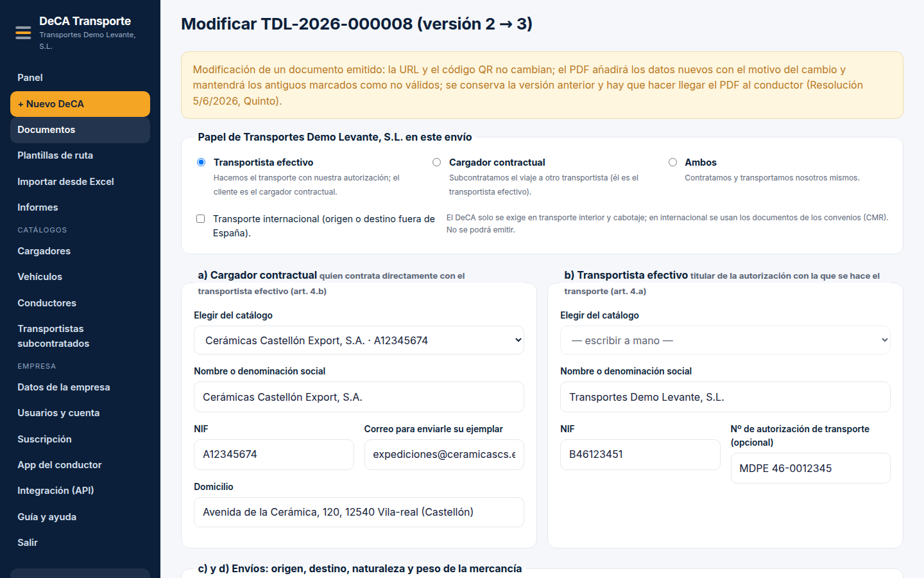
Task: Click the Correo para enviarle su ejemplar field
Action: [444, 455]
